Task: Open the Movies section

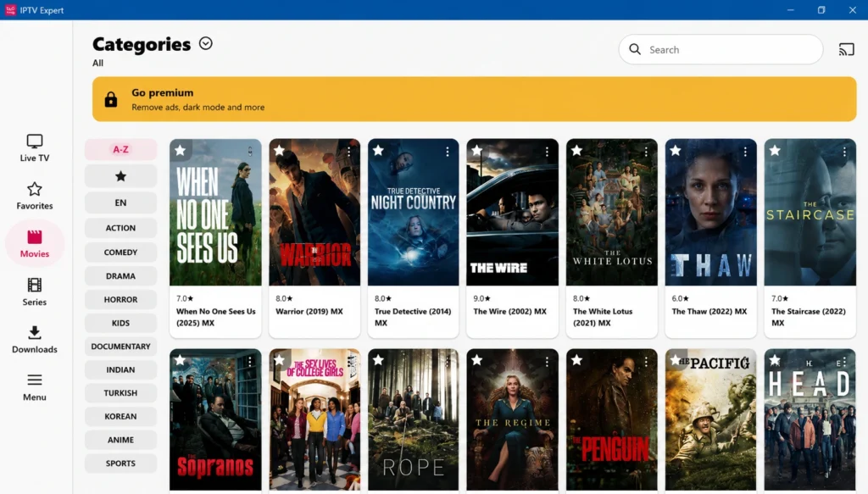Action: coord(34,244)
